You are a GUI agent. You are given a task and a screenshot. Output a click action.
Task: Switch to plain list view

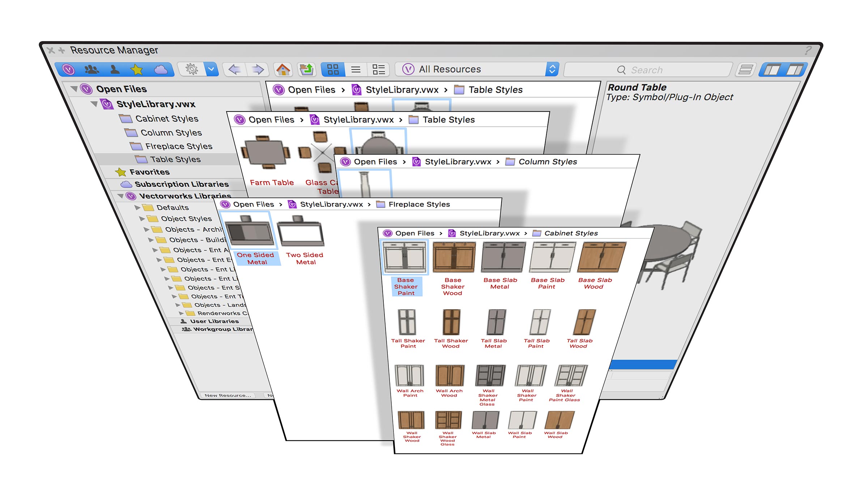coord(356,69)
